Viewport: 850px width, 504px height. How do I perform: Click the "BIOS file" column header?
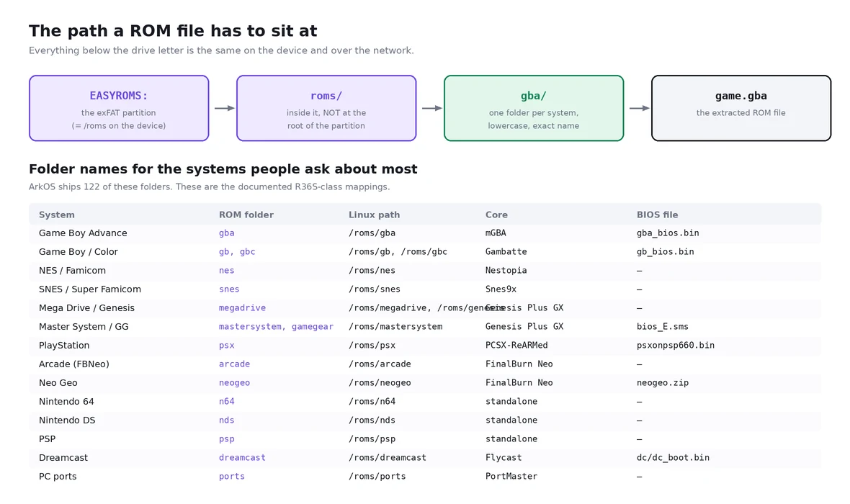tap(657, 215)
